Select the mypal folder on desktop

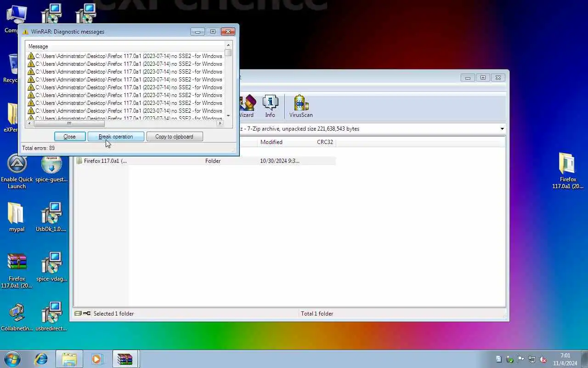[x=17, y=217]
